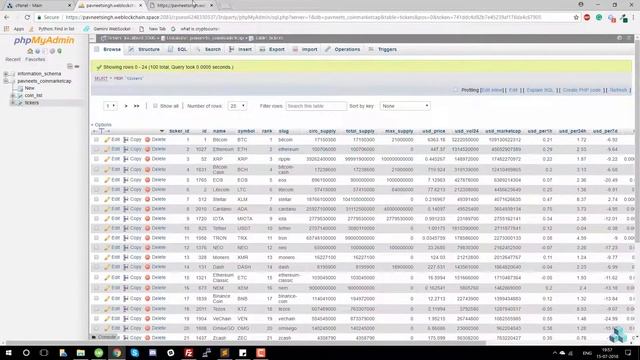Open Skype from the taskbar
Viewport: 640px width, 360px height.
click(135, 353)
